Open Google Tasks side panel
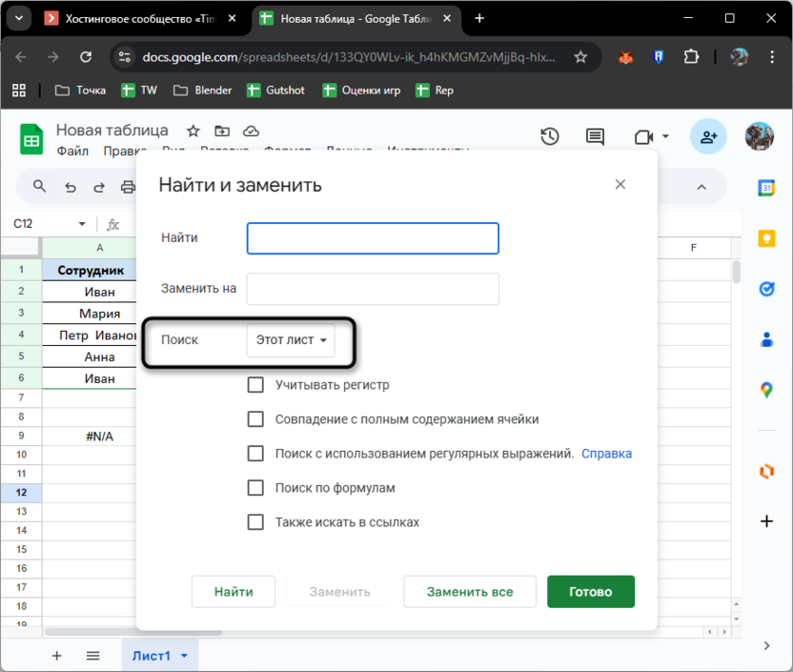Viewport: 793px width, 672px height. pyautogui.click(x=766, y=288)
